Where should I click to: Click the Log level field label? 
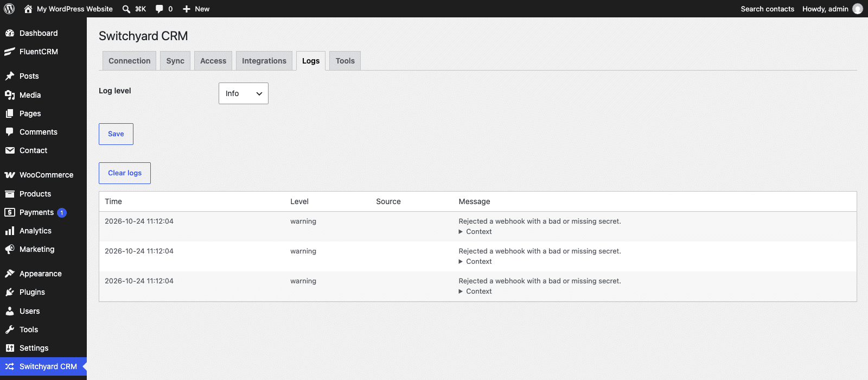click(115, 91)
